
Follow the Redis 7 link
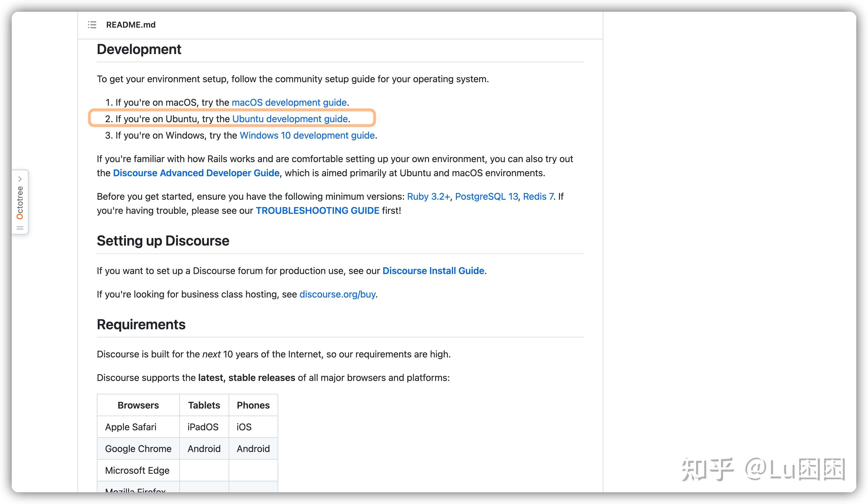[x=538, y=196]
